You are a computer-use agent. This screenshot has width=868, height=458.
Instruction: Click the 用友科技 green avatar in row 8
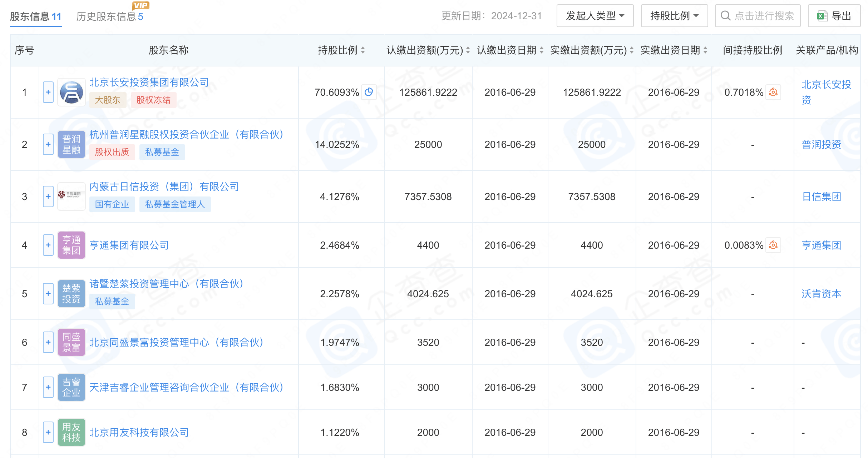tap(71, 432)
